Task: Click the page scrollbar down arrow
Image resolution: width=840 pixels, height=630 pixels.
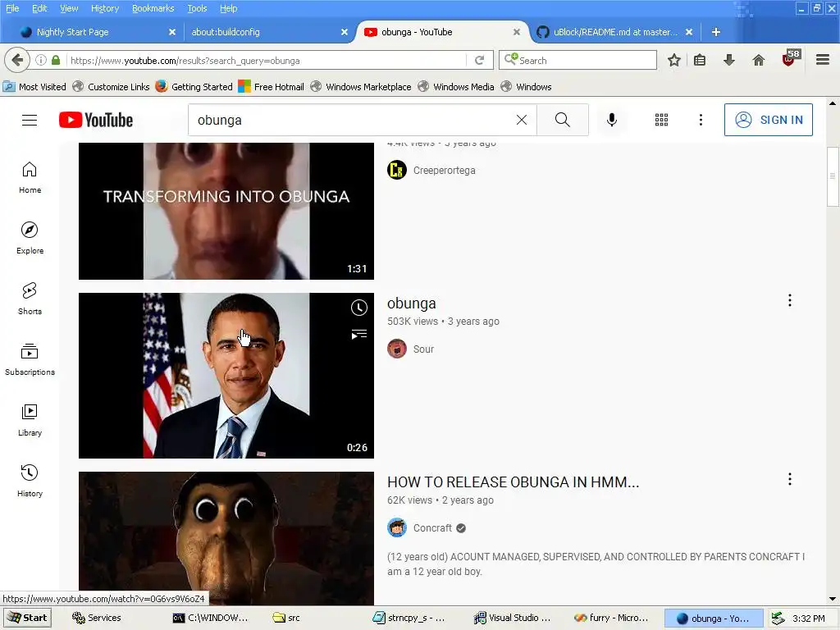Action: coord(832,599)
